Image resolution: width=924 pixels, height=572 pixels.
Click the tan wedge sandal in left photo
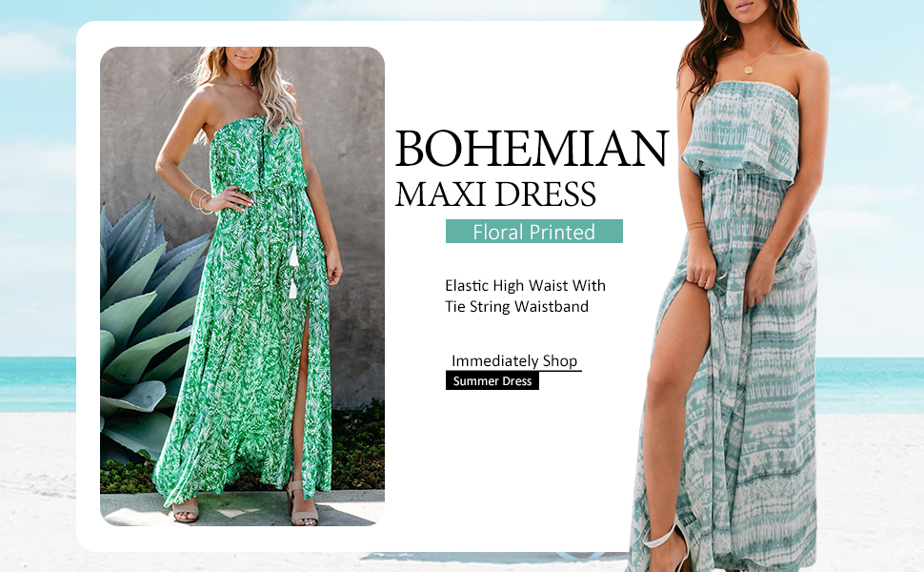[x=303, y=503]
